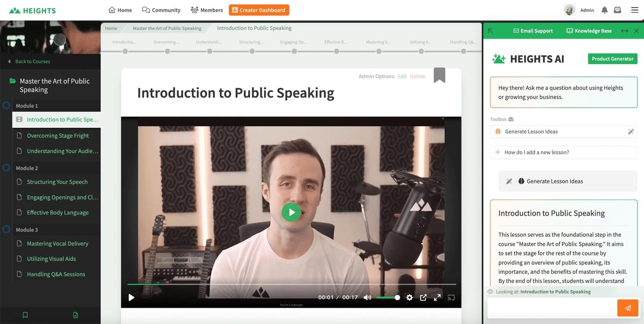Click the notification bell icon

coord(605,10)
